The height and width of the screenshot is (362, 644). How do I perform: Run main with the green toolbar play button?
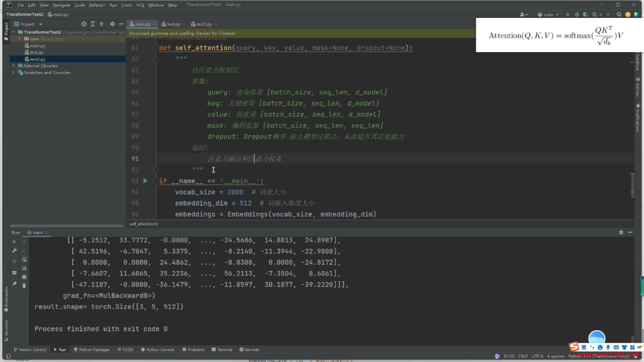pyautogui.click(x=568, y=14)
